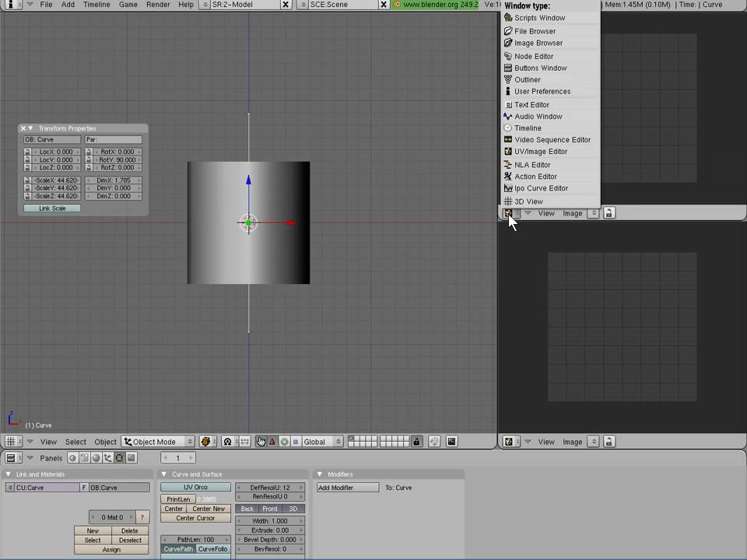Select the rotate manipulator circle icon
This screenshot has width=747, height=560.
tap(284, 442)
